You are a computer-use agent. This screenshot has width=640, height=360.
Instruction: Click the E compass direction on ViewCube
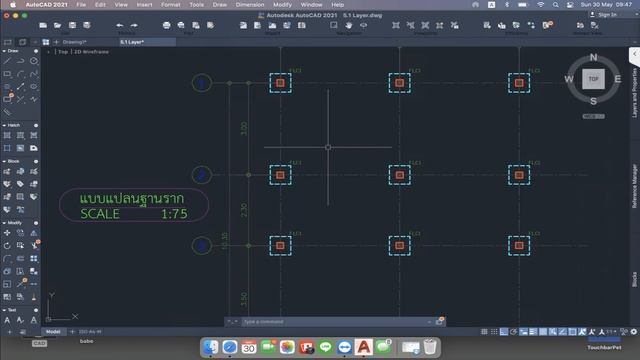(x=618, y=79)
